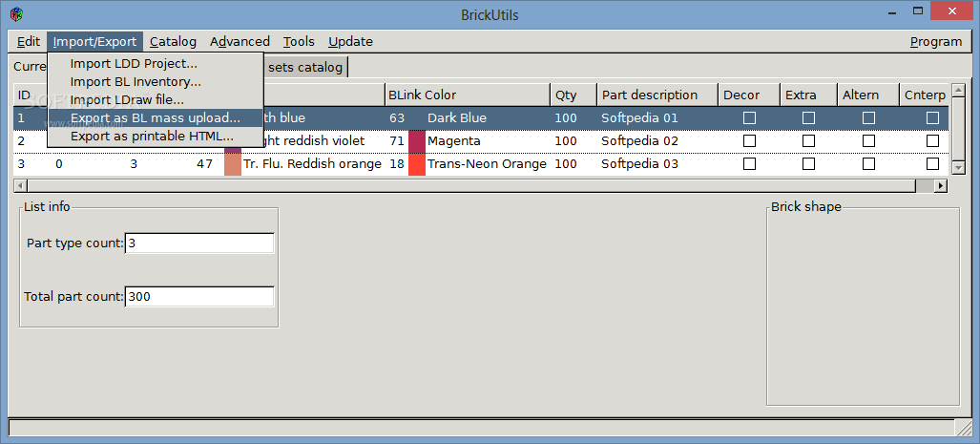Click the table scroll up arrow
The width and height of the screenshot is (980, 444).
click(x=958, y=91)
